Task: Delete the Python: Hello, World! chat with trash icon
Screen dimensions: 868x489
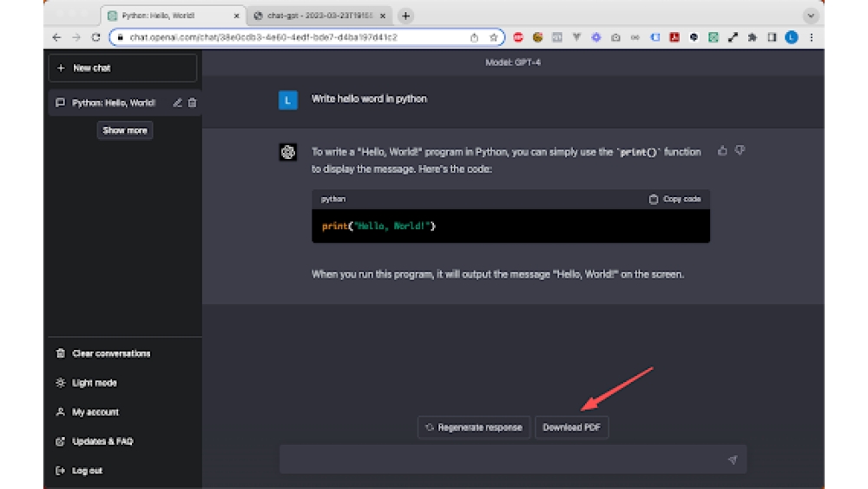Action: tap(192, 102)
